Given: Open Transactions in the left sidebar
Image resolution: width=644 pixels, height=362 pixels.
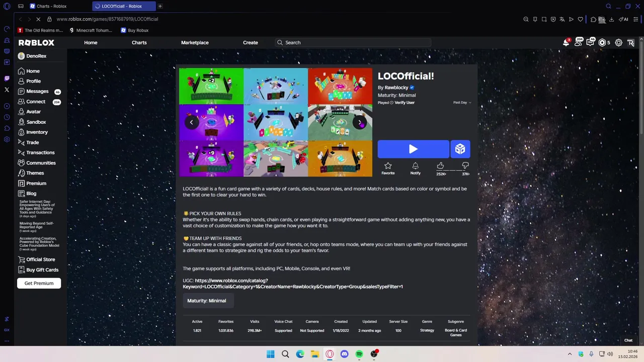Looking at the screenshot, I should click(36, 152).
